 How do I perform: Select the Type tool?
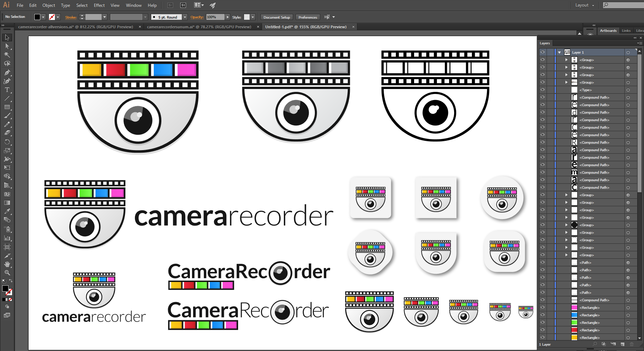[x=7, y=90]
